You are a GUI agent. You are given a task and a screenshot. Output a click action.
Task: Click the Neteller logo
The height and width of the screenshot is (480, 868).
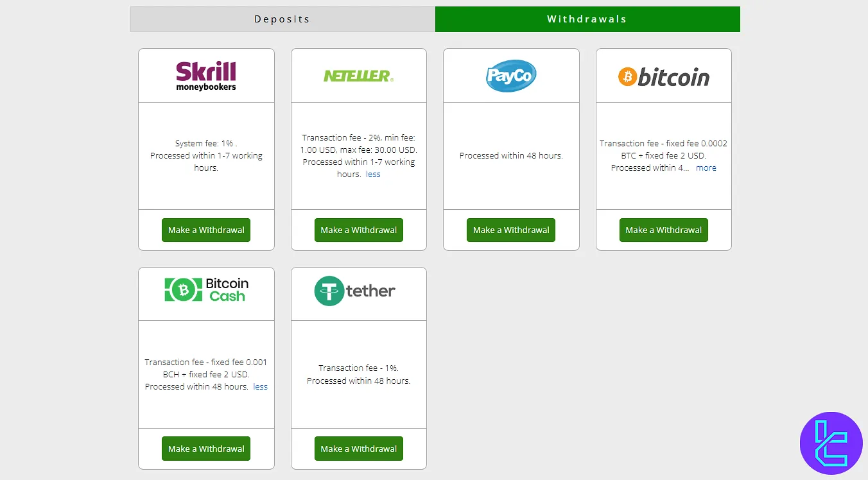click(x=358, y=76)
